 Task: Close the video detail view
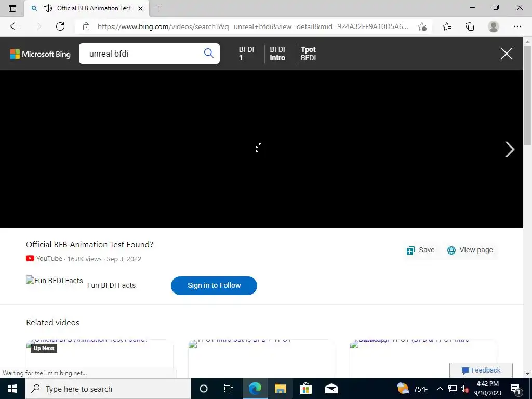506,54
